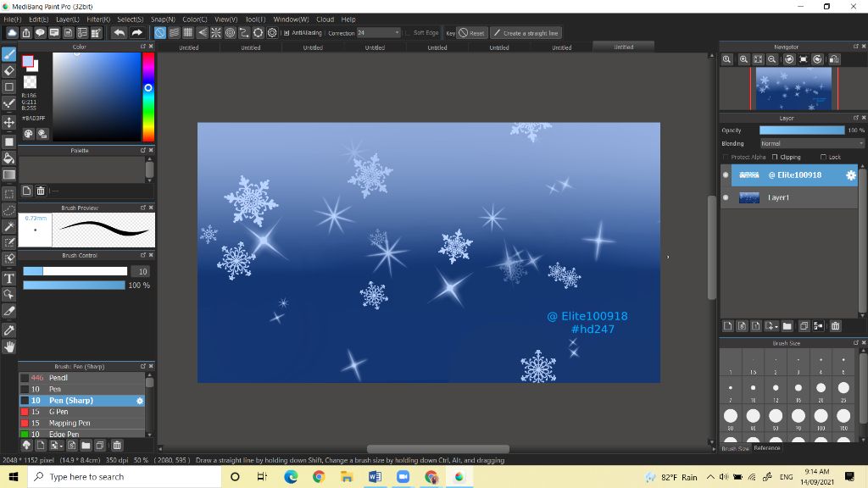The height and width of the screenshot is (488, 868).
Task: Zoom out on Navigator panel
Action: [x=771, y=59]
